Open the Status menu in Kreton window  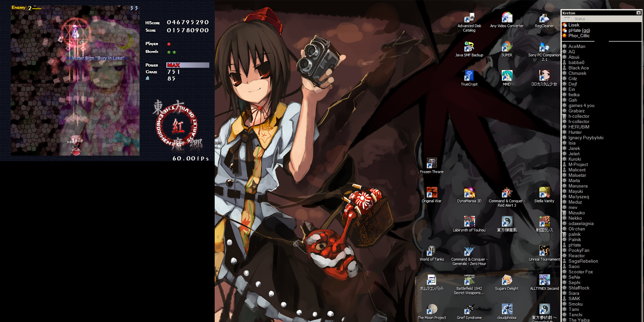click(580, 19)
